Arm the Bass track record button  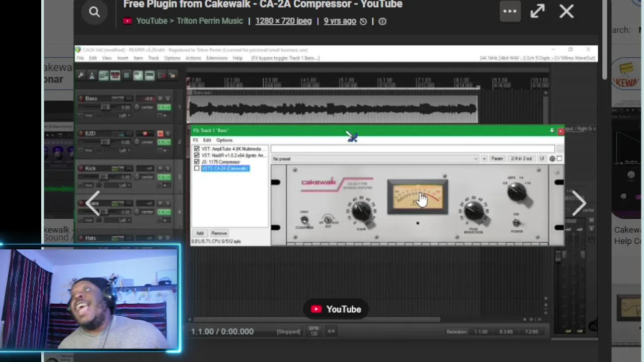pyautogui.click(x=81, y=99)
